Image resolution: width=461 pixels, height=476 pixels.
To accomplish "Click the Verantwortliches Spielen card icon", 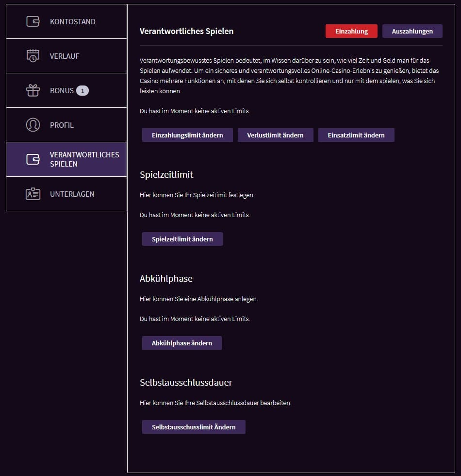I will 33,159.
